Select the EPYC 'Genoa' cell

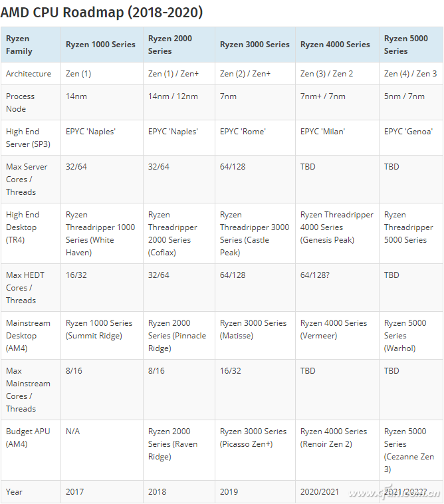408,132
